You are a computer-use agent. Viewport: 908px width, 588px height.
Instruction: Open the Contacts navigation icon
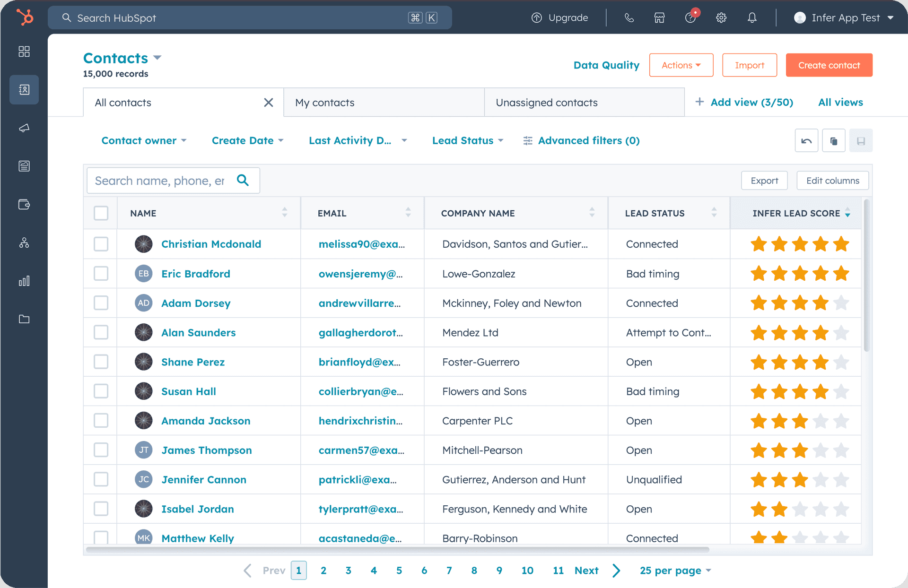pos(24,89)
